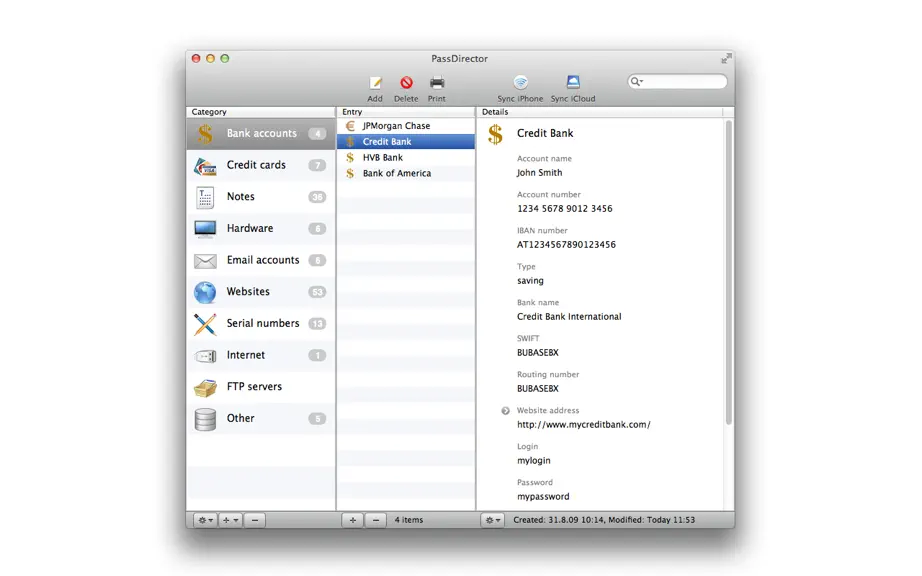Viewport: 922px width, 576px height.
Task: Select the Bank of America entry
Action: [406, 173]
